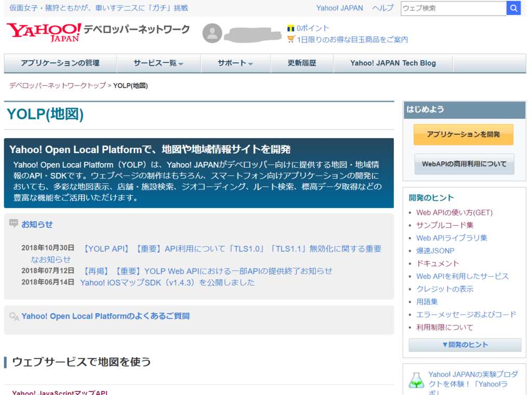Click the アプリケーションを開発 button
The height and width of the screenshot is (395, 532).
[463, 134]
